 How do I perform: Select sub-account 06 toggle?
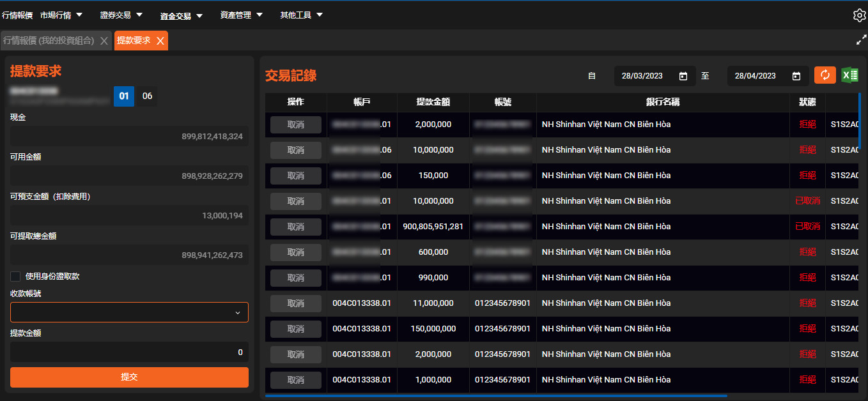[148, 96]
